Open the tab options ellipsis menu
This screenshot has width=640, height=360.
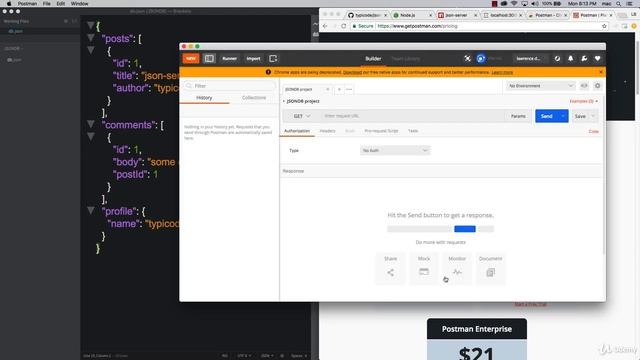pyautogui.click(x=349, y=89)
